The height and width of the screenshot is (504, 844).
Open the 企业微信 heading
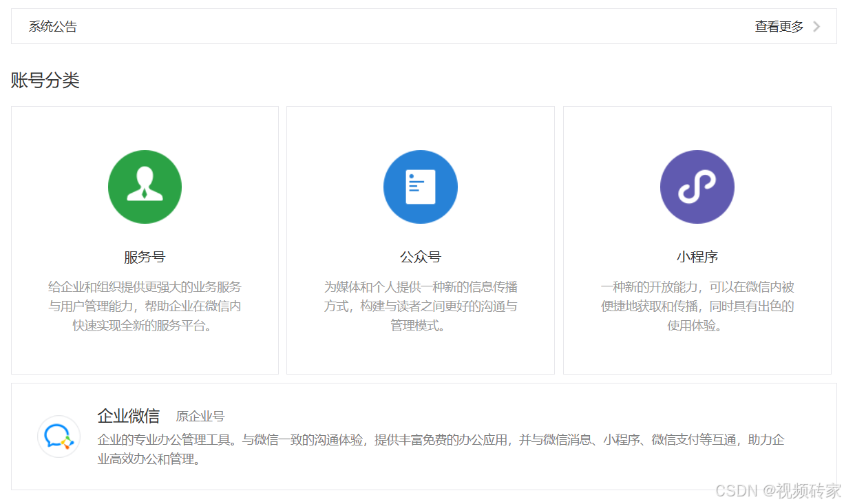pos(129,416)
